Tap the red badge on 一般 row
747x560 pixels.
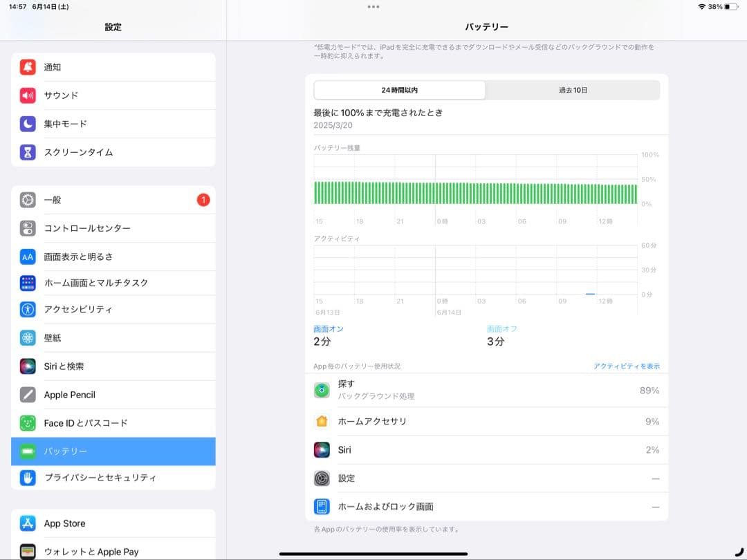click(x=203, y=200)
